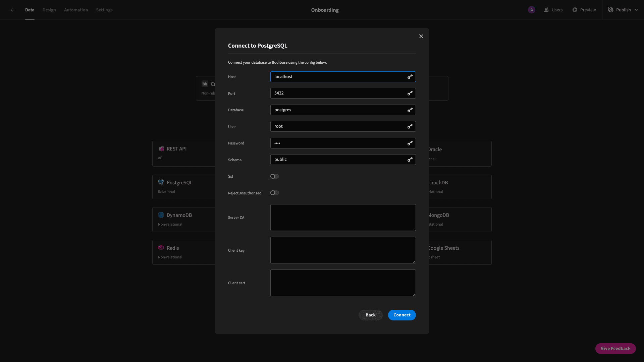Viewport: 644px width, 362px height.
Task: Focus the Database input field
Action: [x=343, y=110]
